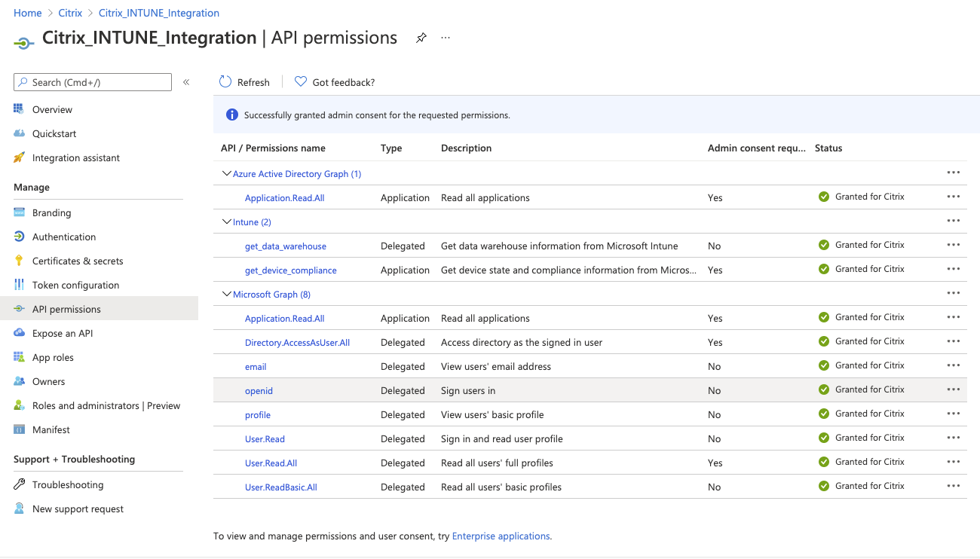Click the info icon in the consent banner
Image resolution: width=980 pixels, height=559 pixels.
232,115
